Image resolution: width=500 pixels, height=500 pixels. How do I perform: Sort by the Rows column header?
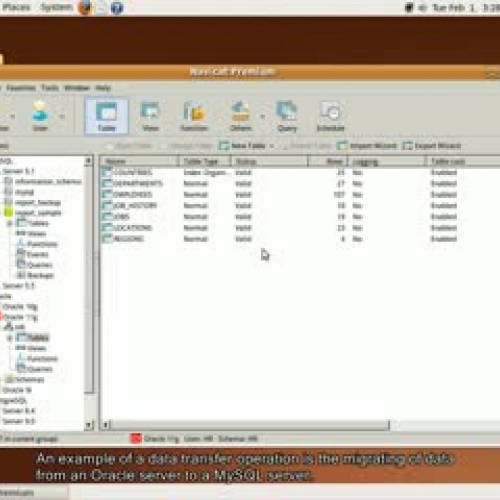(x=328, y=162)
